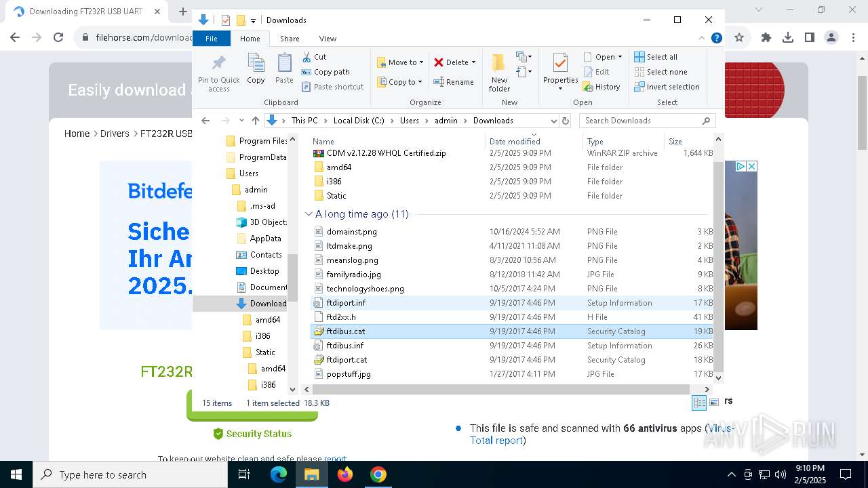Viewport: 868px width, 488px height.
Task: Go back in Explorer navigation
Action: pos(205,121)
